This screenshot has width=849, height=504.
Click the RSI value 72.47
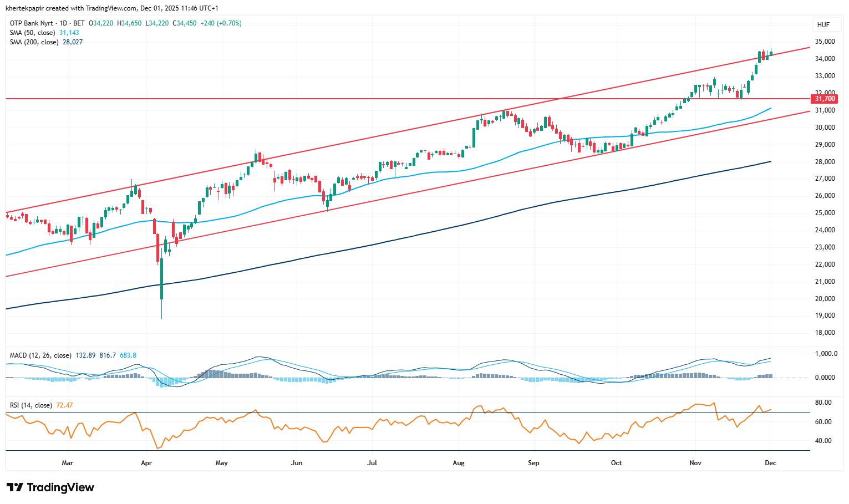(64, 405)
